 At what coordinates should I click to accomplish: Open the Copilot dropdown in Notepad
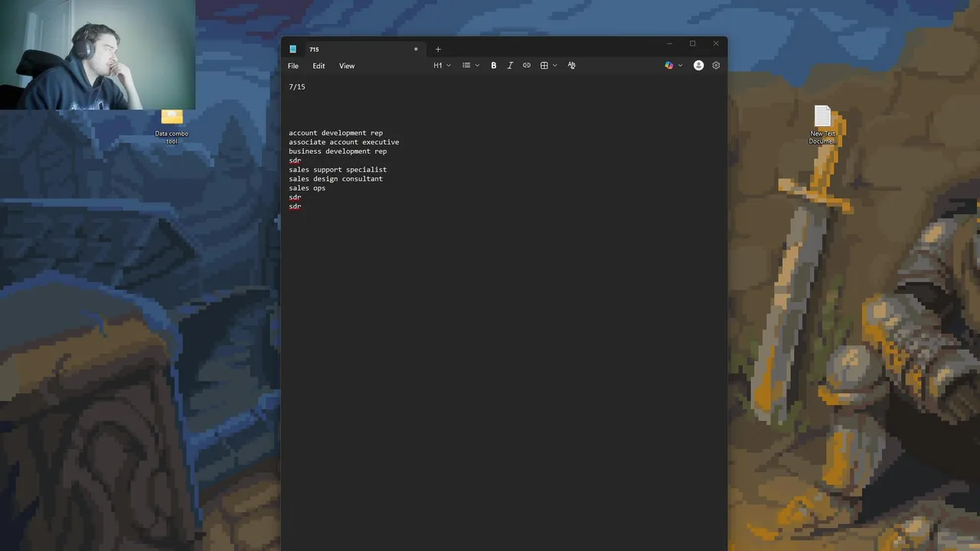pyautogui.click(x=674, y=66)
